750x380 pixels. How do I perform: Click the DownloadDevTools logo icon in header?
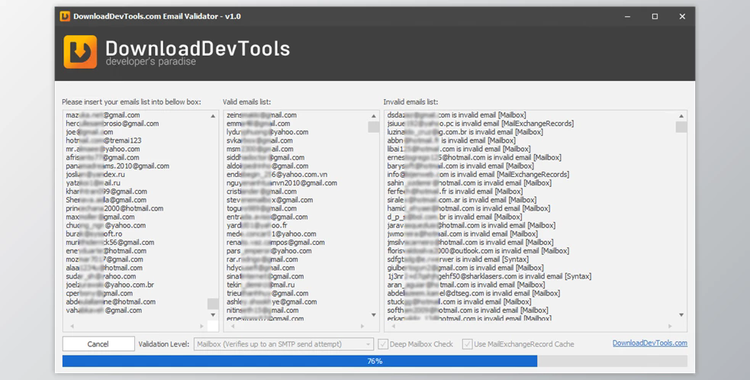click(80, 52)
